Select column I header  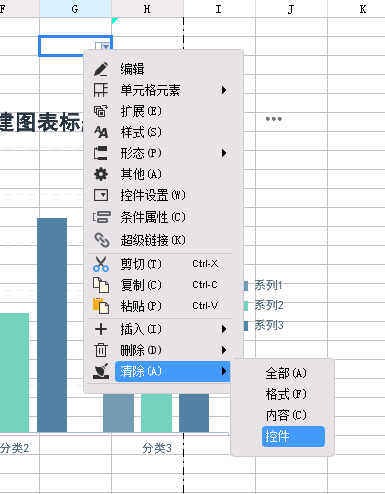click(219, 9)
